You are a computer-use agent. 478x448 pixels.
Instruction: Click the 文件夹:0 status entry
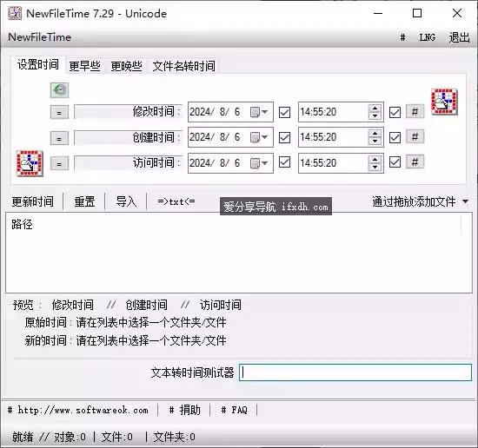click(x=174, y=437)
